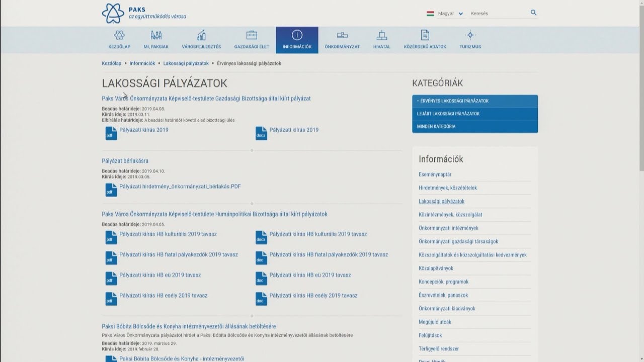Image resolution: width=644 pixels, height=362 pixels.
Task: Click the search magnifier icon
Action: coord(533,13)
